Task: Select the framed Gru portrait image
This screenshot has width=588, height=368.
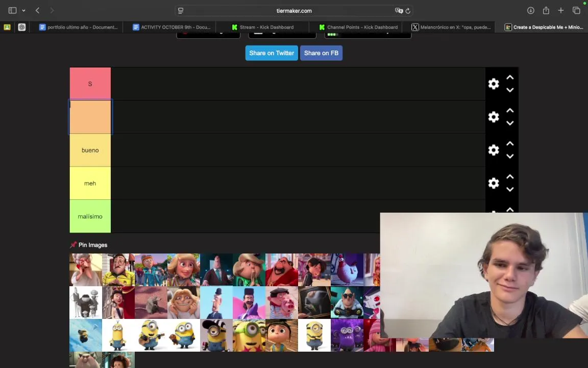Action: pyautogui.click(x=314, y=302)
